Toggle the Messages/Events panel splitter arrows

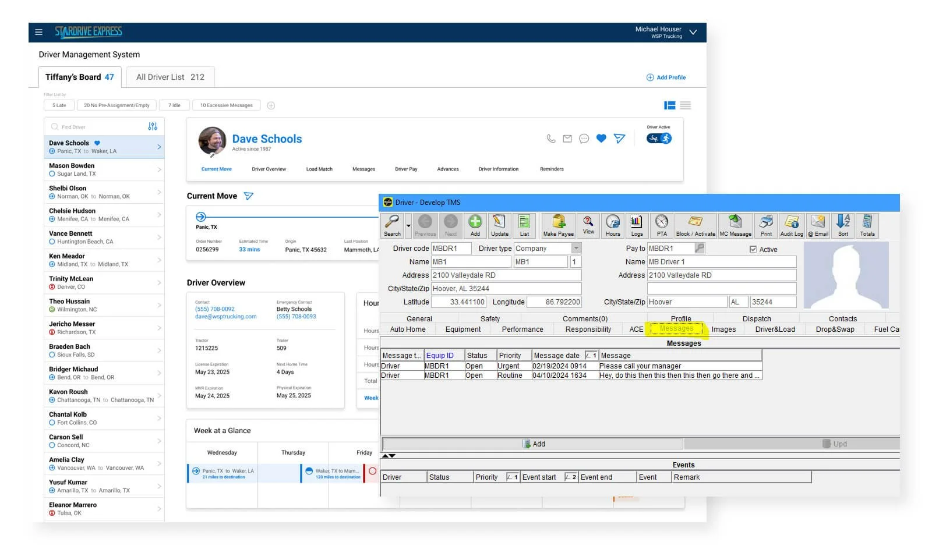[x=389, y=456]
